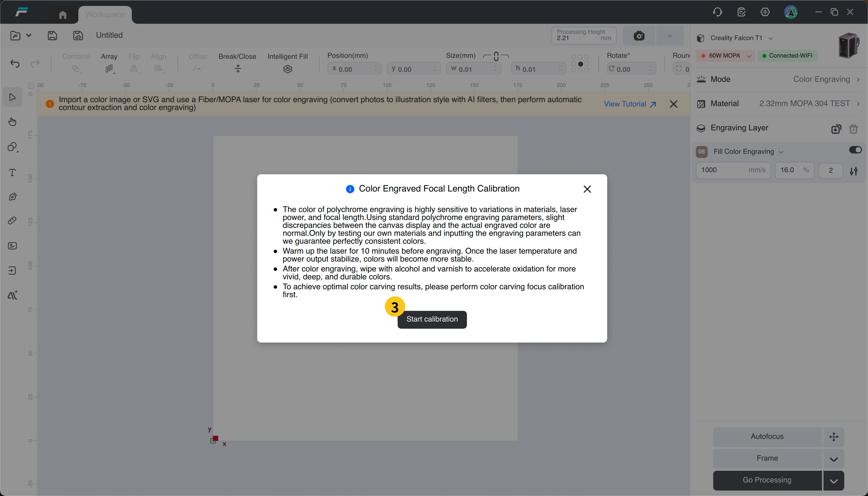Open the settings gear
This screenshot has height=496, width=868.
coord(765,12)
